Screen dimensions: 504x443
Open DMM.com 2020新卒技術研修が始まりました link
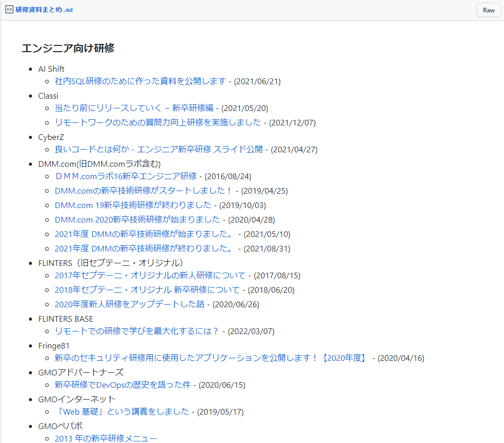click(x=138, y=220)
